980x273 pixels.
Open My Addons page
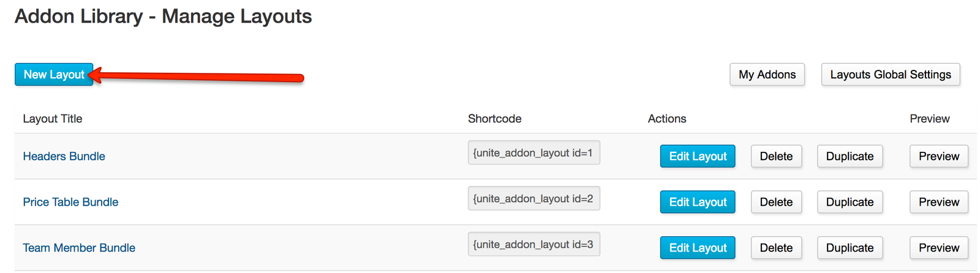[x=767, y=75]
